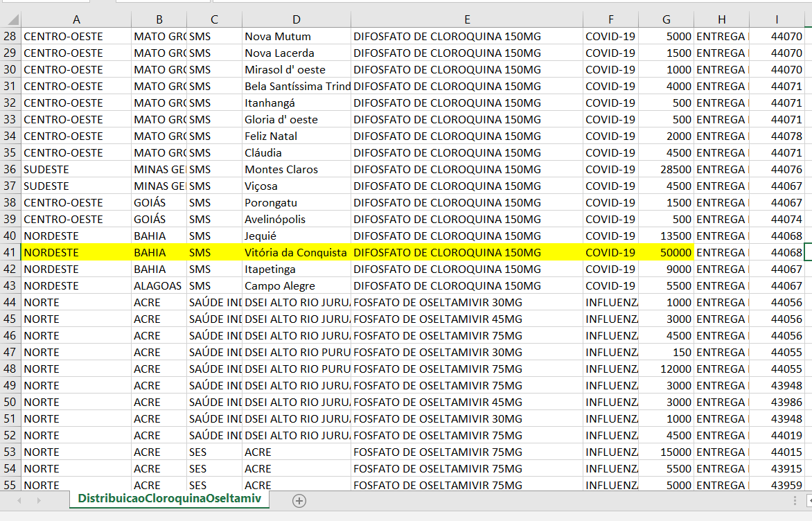Click the 12000 quantity cell
Image resolution: width=812 pixels, height=521 pixels.
pyautogui.click(x=666, y=369)
